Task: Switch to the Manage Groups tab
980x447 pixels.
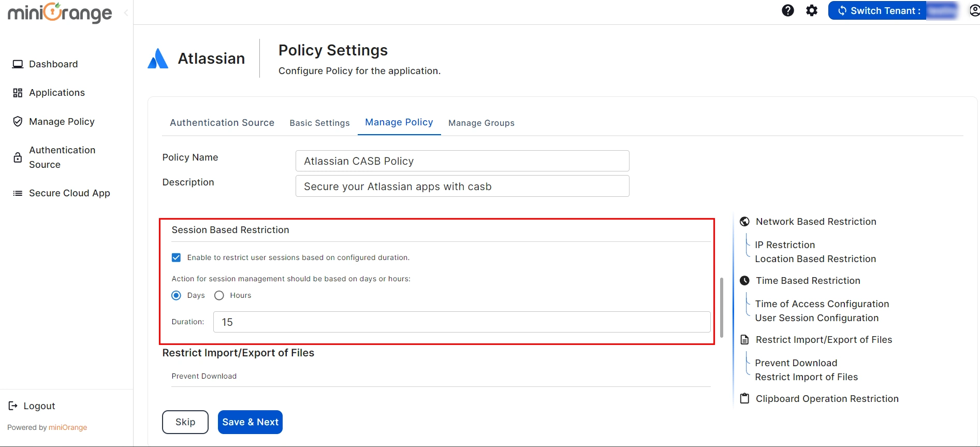Action: (481, 123)
